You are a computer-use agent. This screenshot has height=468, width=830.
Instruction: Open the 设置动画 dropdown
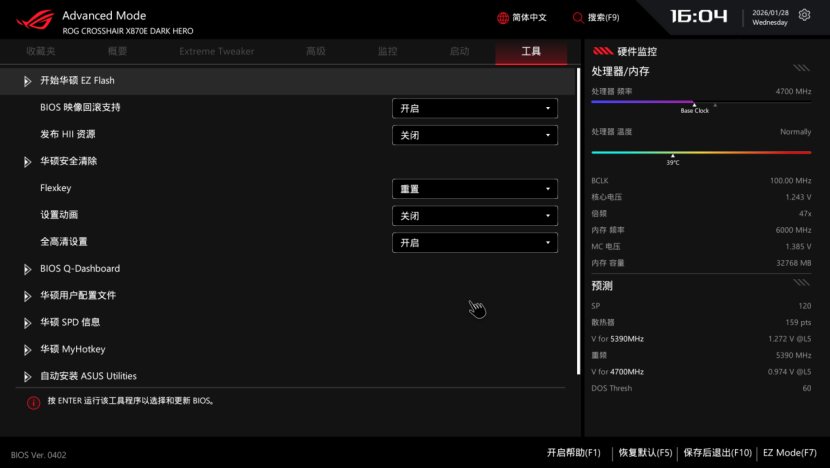(x=474, y=216)
